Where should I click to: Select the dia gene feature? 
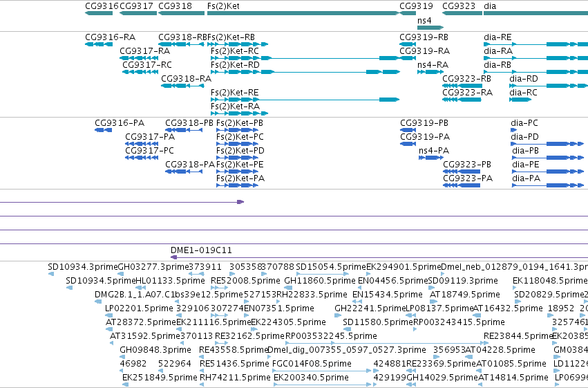(536, 13)
